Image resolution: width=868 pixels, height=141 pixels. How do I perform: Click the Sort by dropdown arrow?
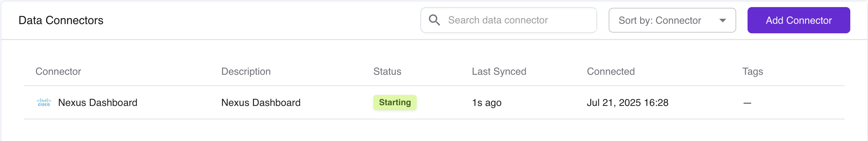(723, 21)
